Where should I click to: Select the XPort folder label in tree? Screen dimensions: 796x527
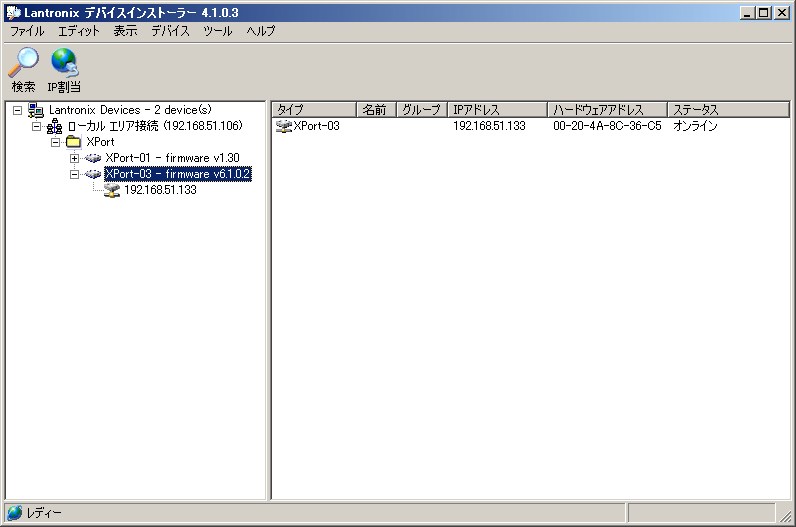(x=100, y=142)
